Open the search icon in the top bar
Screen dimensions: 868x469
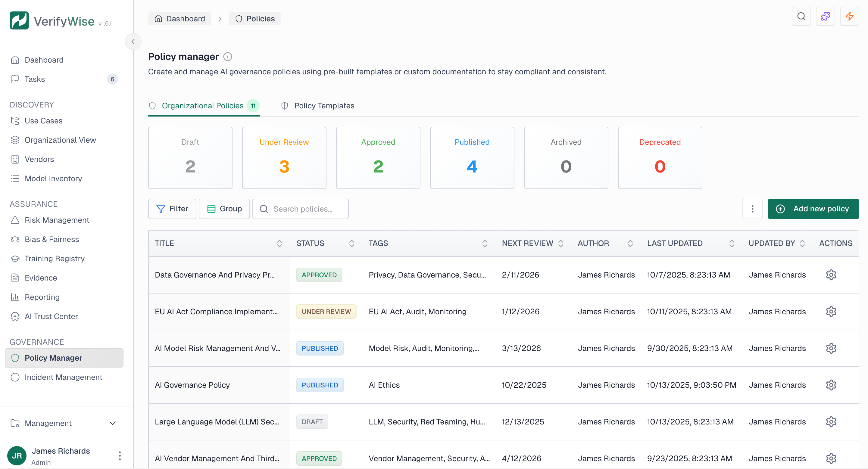pos(801,16)
